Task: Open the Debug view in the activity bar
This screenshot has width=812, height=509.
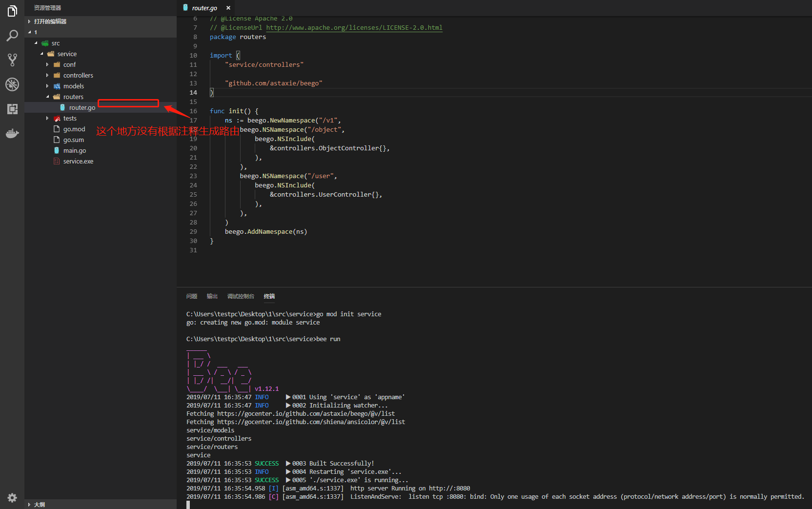Action: [12, 84]
